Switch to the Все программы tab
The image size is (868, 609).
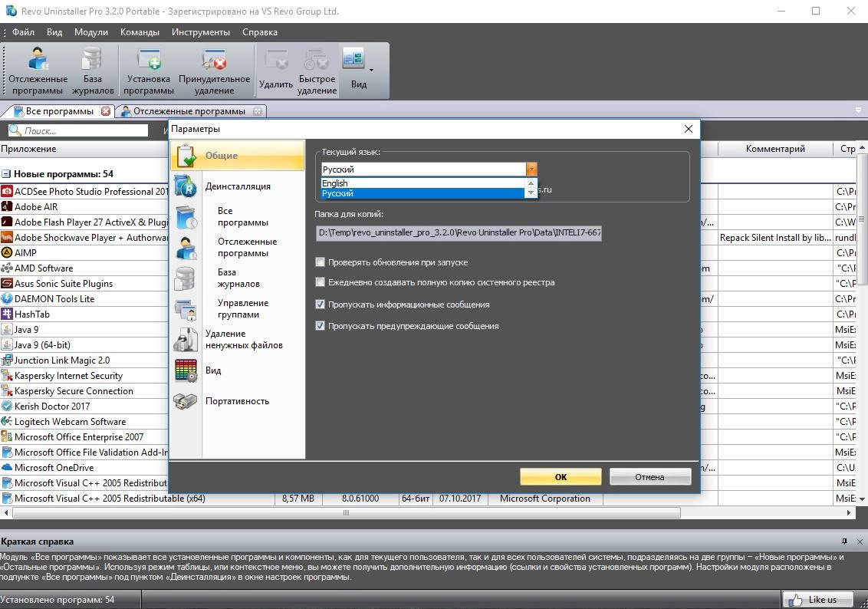pos(59,111)
